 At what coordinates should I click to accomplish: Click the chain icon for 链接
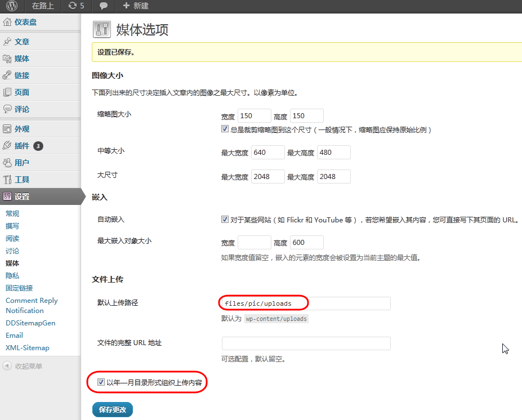tap(7, 75)
